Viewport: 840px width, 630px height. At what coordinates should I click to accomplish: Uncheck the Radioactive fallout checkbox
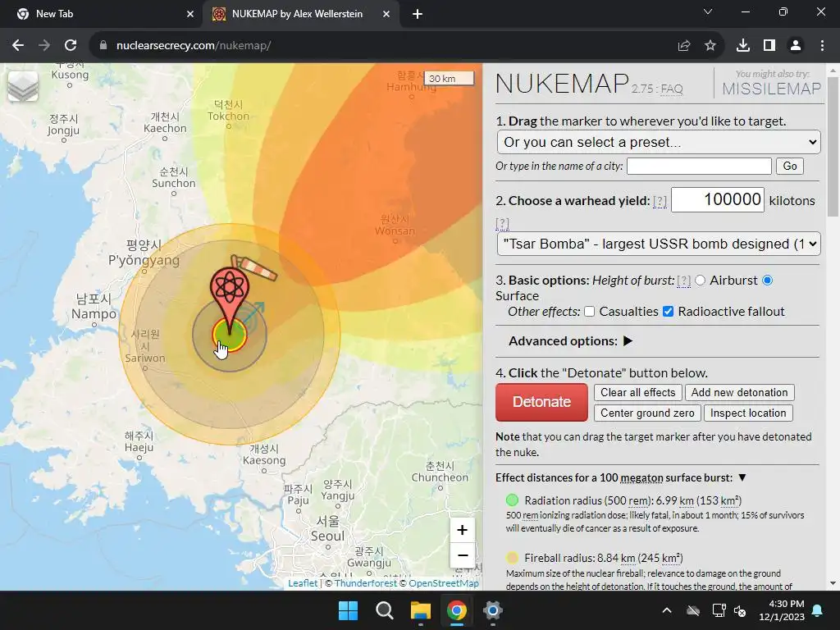668,311
